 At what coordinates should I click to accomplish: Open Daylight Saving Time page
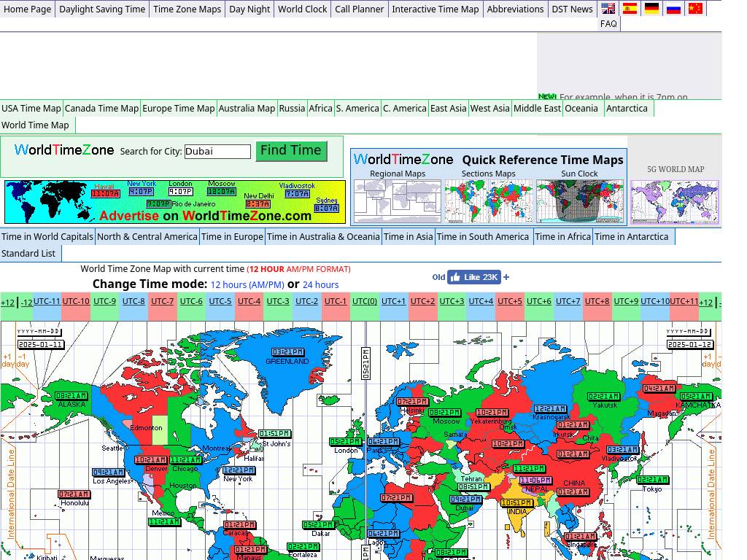coord(102,9)
